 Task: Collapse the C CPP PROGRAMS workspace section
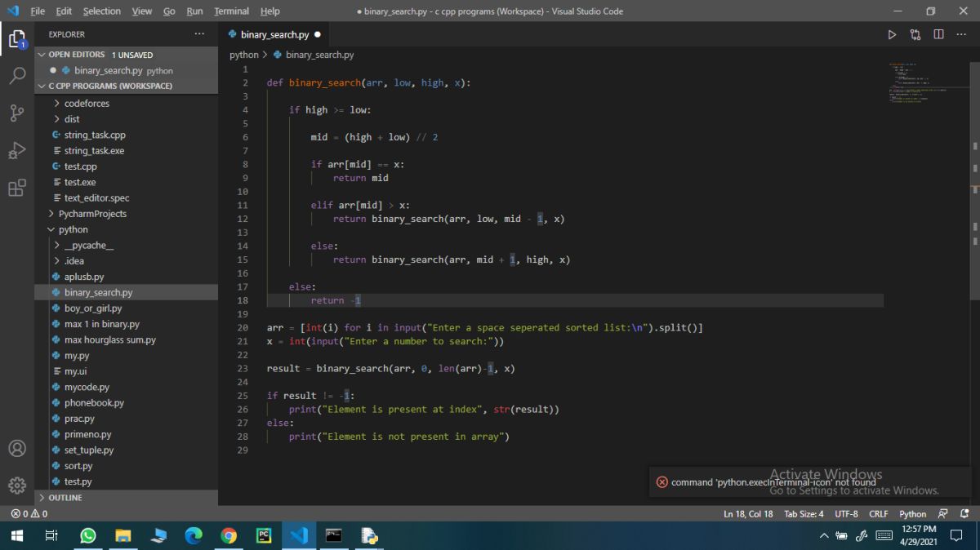(127, 86)
